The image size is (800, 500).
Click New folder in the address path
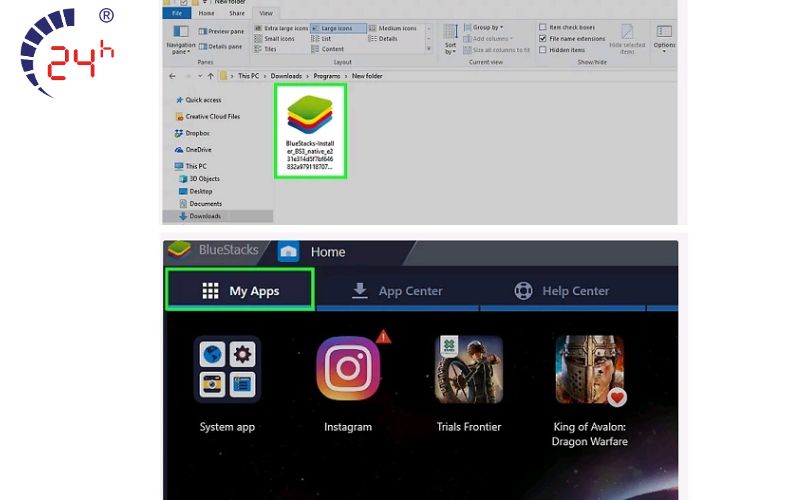[x=367, y=76]
